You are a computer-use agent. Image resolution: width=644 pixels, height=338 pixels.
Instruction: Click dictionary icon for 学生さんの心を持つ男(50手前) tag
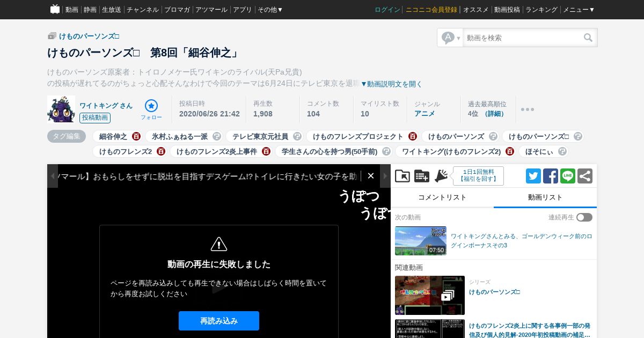coord(386,151)
